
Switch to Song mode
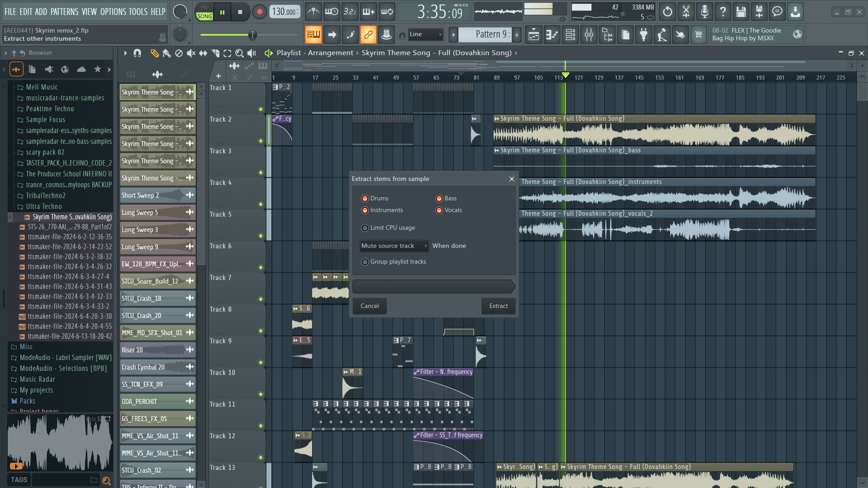[204, 16]
